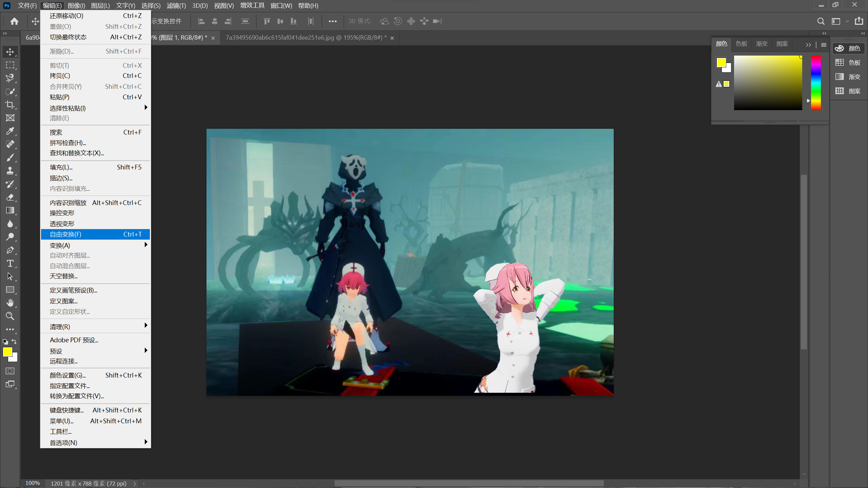This screenshot has width=868, height=488.
Task: Open the Edit Toolbar three-dots button
Action: click(10, 329)
